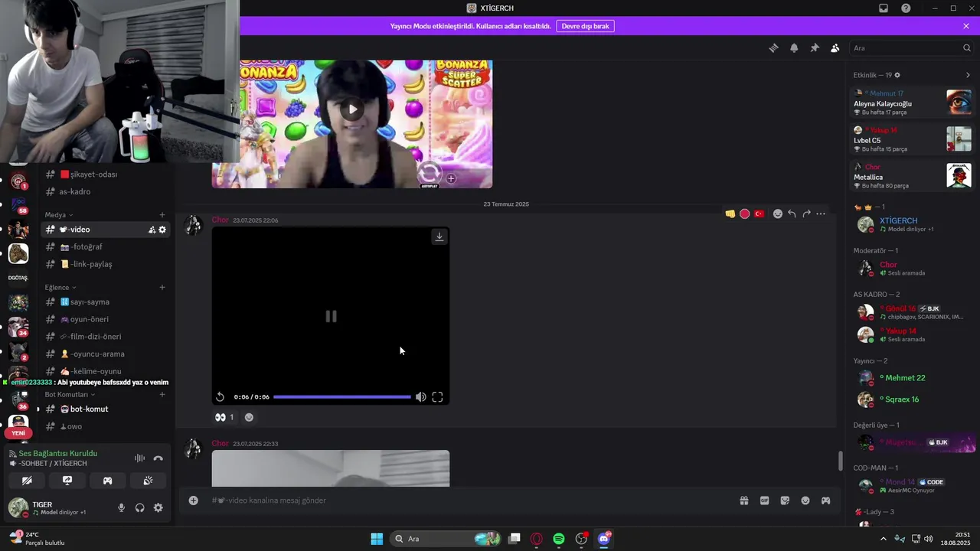Screen dimensions: 980x551
Task: Click the video progress slider
Action: (x=342, y=397)
